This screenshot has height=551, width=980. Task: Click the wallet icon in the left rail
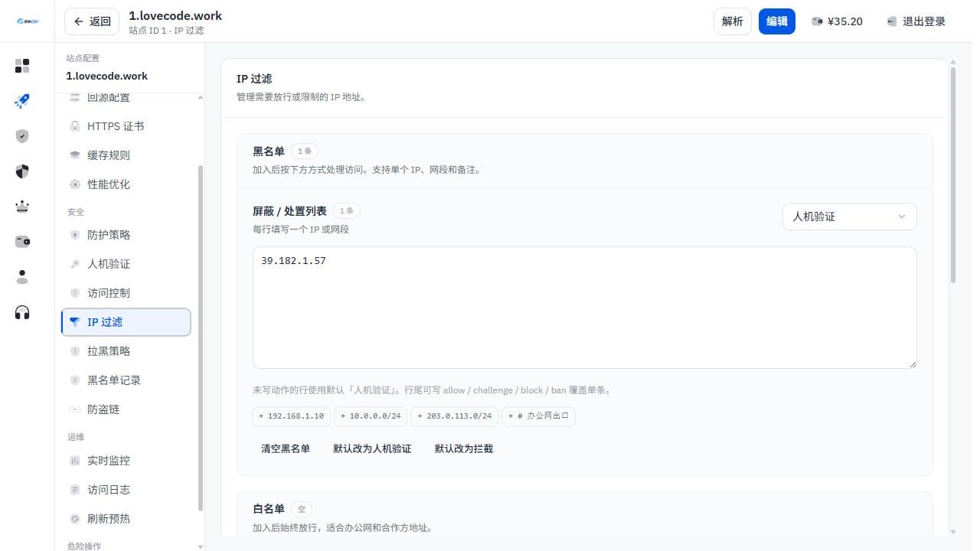pyautogui.click(x=22, y=242)
